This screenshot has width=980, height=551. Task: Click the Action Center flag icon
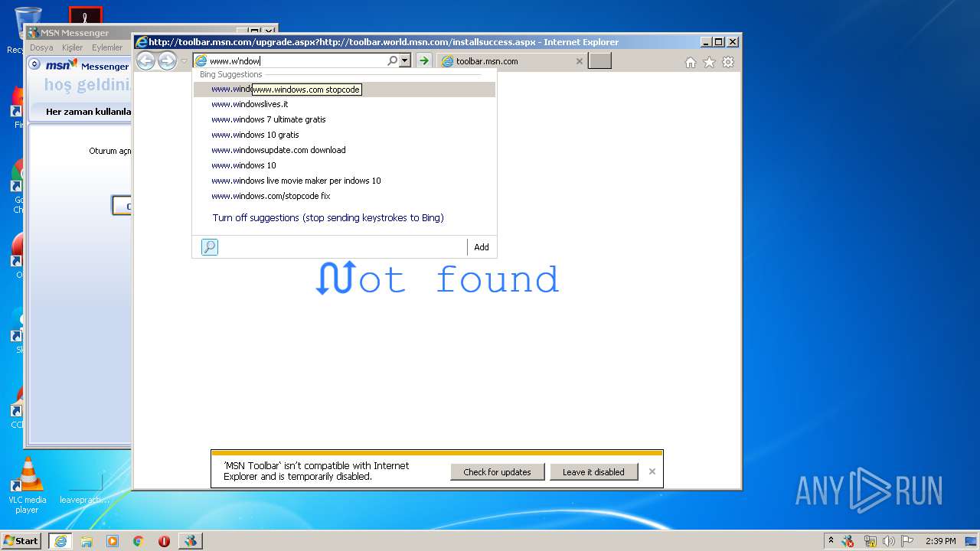click(x=907, y=541)
